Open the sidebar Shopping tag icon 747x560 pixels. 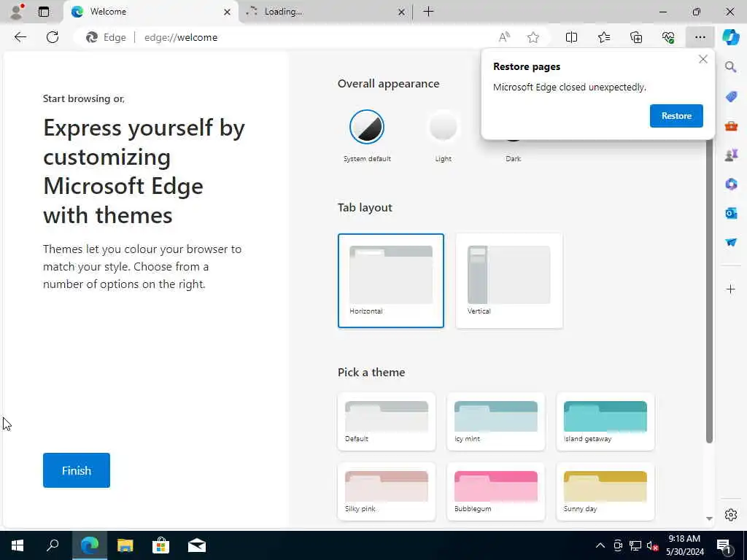tap(731, 96)
